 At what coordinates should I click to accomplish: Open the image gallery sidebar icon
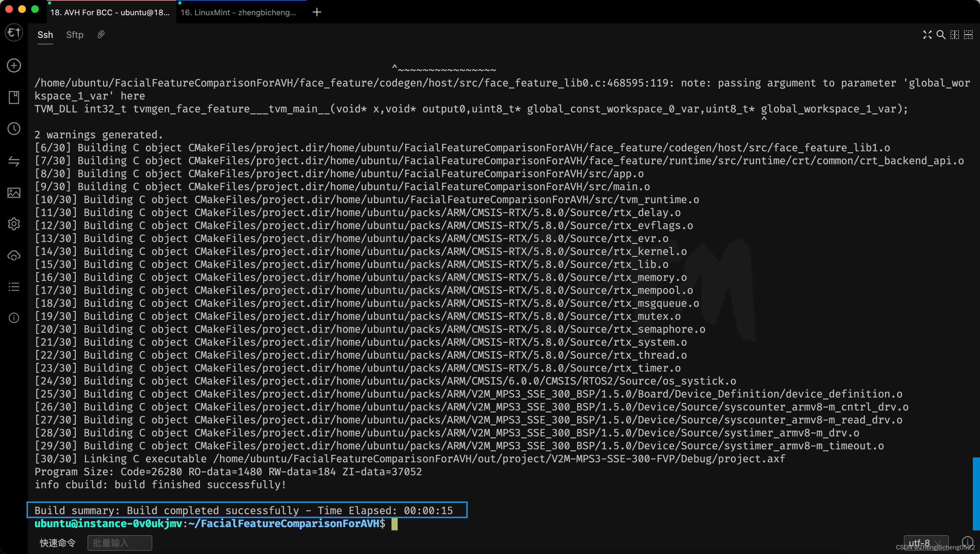(14, 192)
